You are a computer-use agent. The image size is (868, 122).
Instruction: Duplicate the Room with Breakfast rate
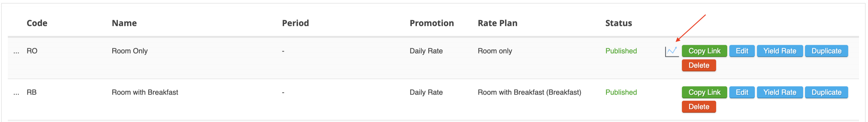point(826,92)
